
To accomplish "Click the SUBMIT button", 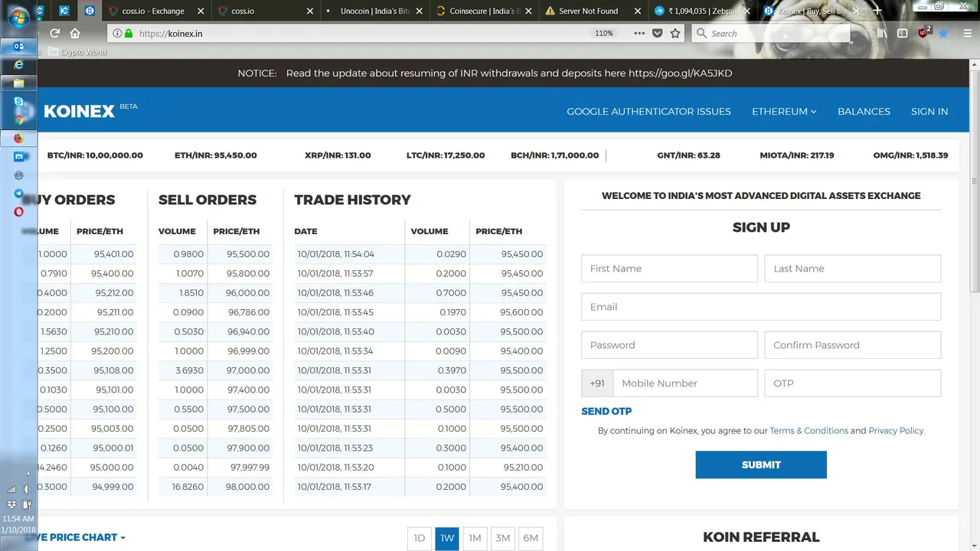I will pos(761,465).
